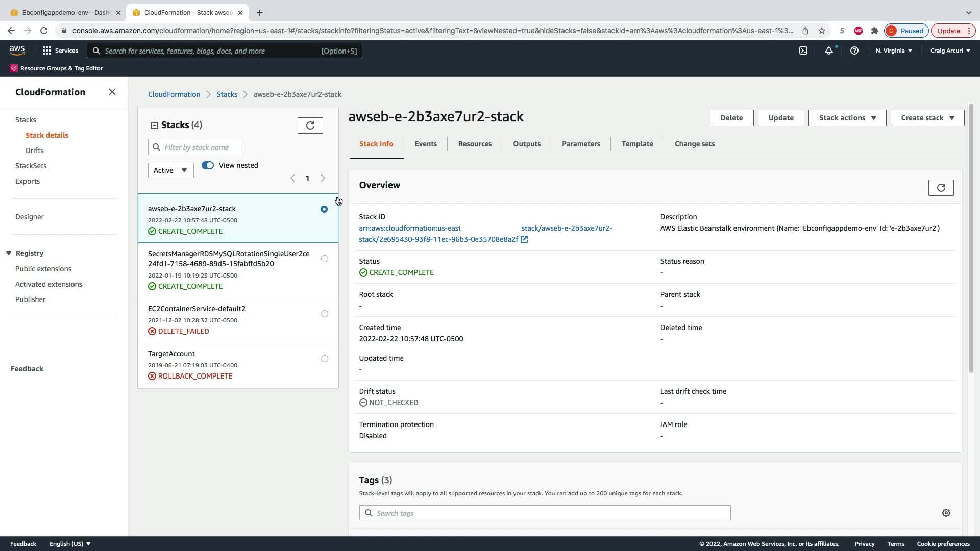Click the Delete stack button
Screen dimensions: 980x551
pos(731,118)
